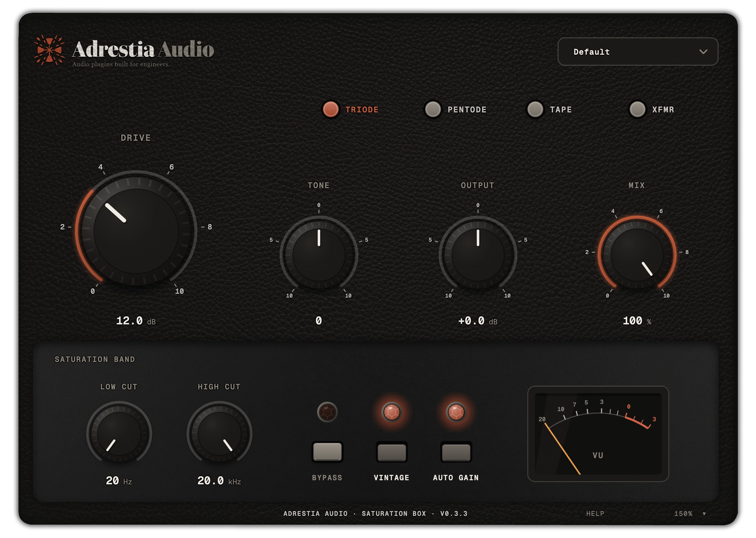Click the version text V0.3.3 footer
This screenshot has width=756, height=538.
[453, 514]
